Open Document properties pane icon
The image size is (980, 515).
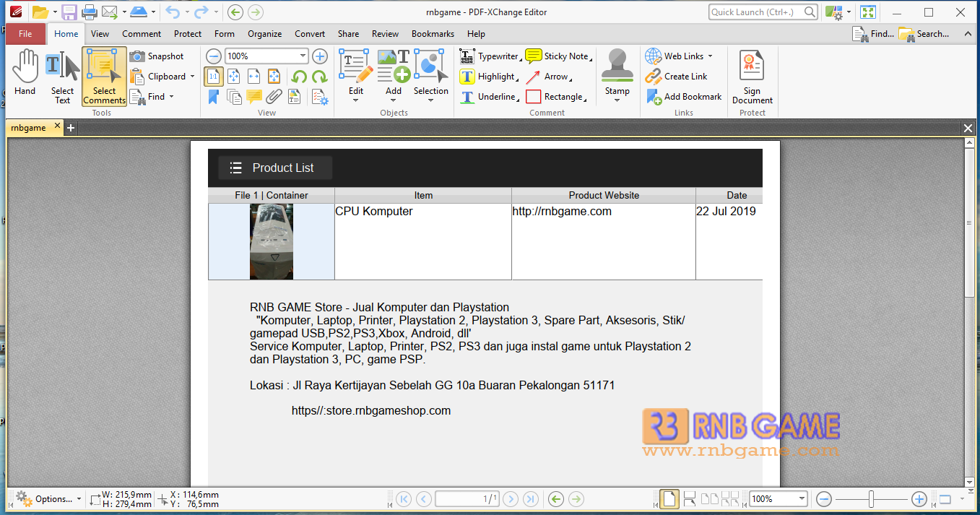tap(319, 97)
